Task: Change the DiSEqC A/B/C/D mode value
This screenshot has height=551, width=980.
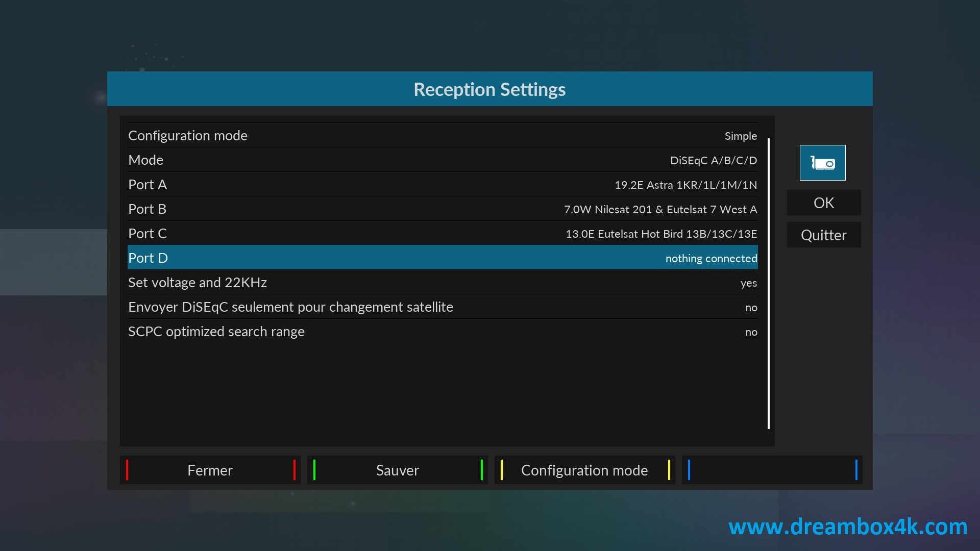Action: tap(714, 160)
